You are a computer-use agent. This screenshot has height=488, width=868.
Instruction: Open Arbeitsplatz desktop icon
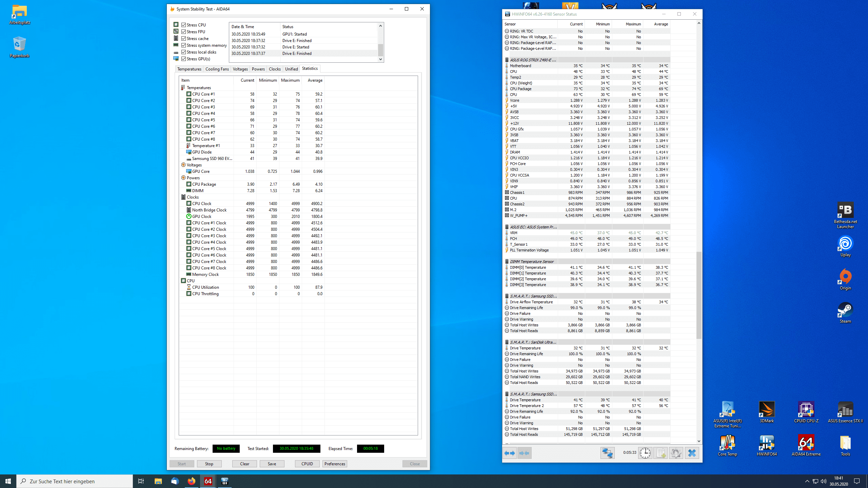20,14
